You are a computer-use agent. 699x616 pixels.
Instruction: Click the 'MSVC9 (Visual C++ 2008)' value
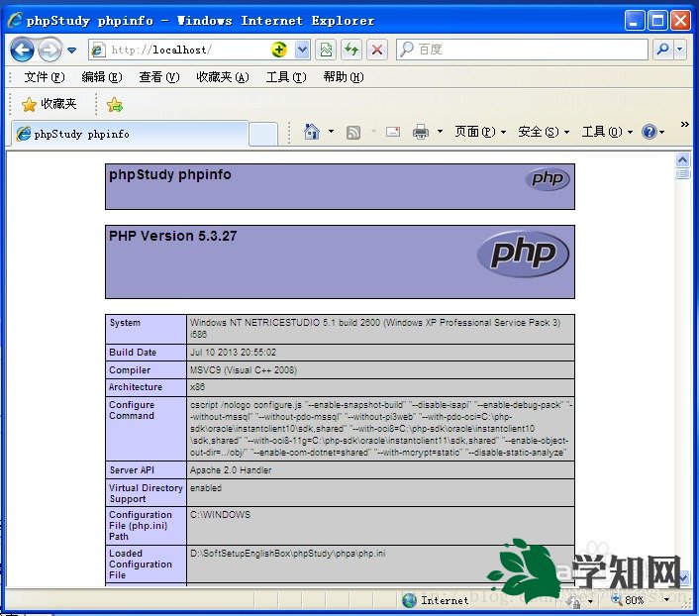click(244, 369)
